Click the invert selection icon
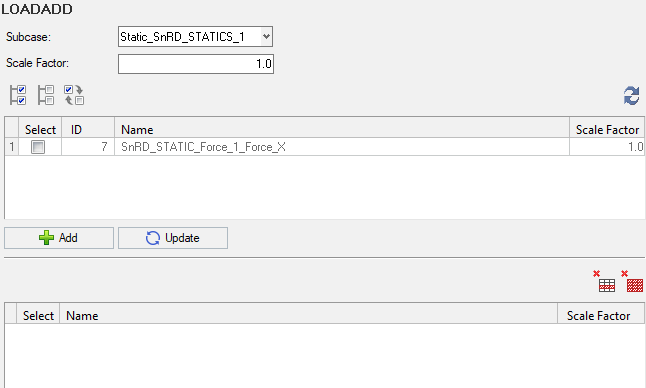Viewport: 646px width, 388px height. click(x=74, y=95)
